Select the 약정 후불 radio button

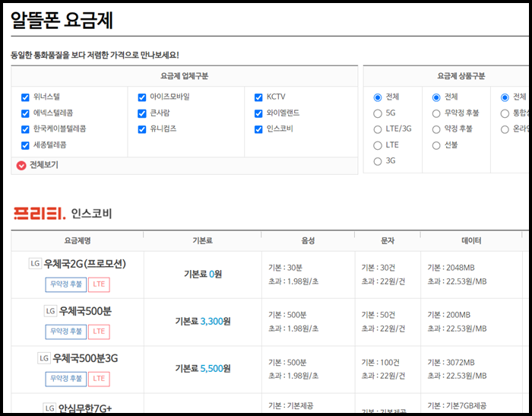click(436, 129)
